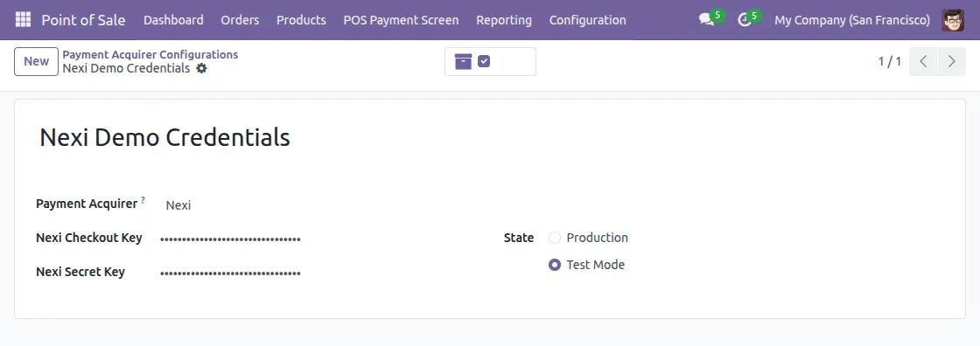
Task: Open the conversations chat bubble icon
Action: (707, 20)
